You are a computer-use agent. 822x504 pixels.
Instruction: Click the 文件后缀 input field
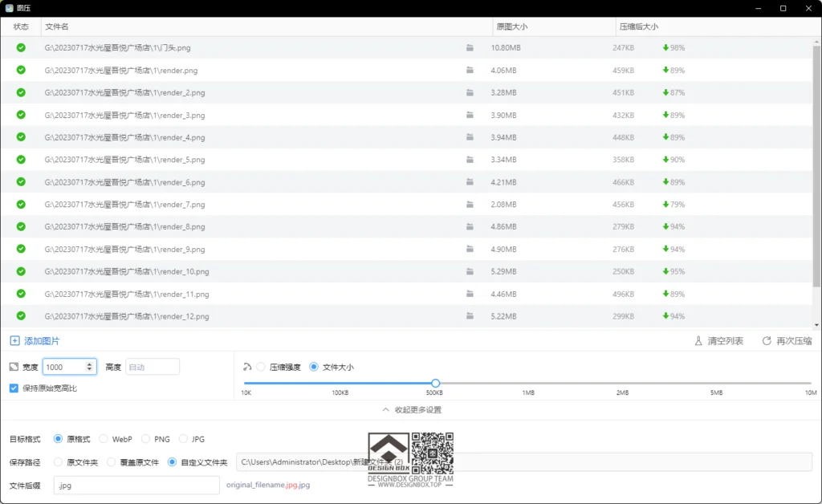136,485
